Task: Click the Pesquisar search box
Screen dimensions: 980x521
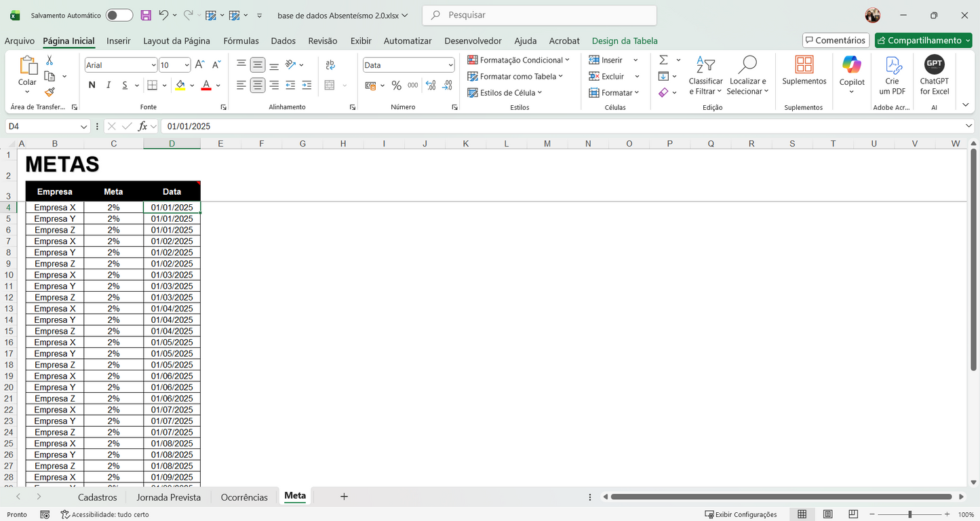Action: pos(539,14)
